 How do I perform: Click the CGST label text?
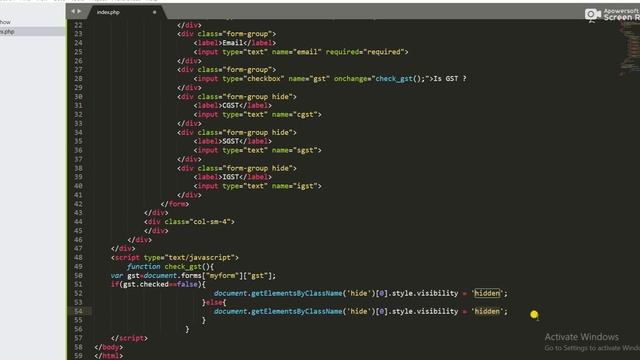[231, 106]
